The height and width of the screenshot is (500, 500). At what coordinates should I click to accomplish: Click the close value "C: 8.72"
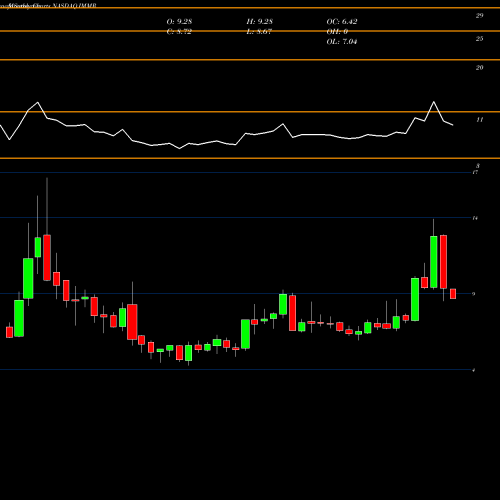click(x=179, y=32)
